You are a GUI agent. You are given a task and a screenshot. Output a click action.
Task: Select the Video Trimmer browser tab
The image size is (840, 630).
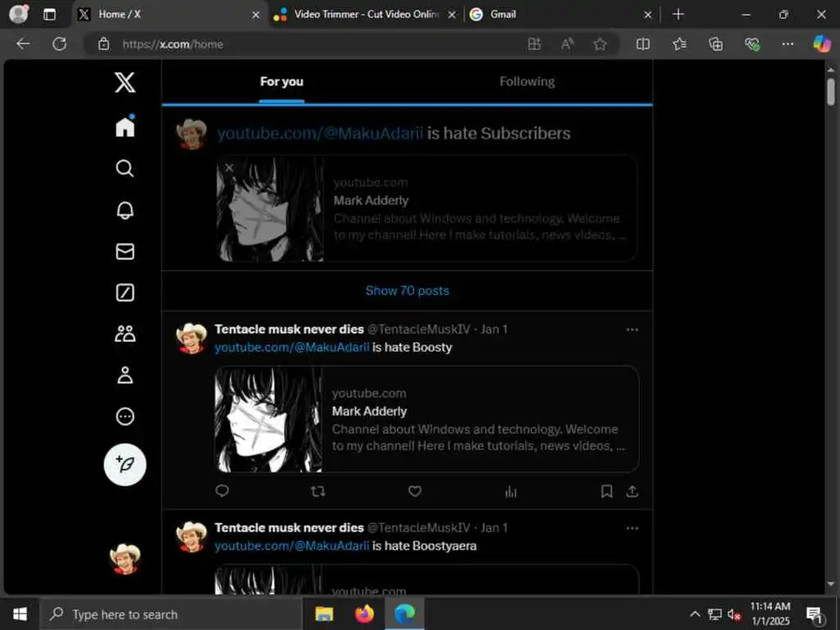tap(366, 15)
